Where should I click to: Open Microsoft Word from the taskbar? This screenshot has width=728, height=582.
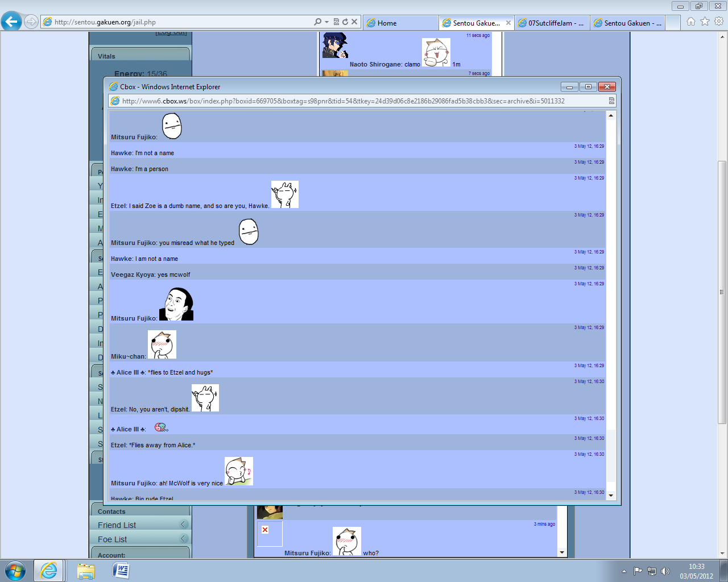[x=121, y=571]
